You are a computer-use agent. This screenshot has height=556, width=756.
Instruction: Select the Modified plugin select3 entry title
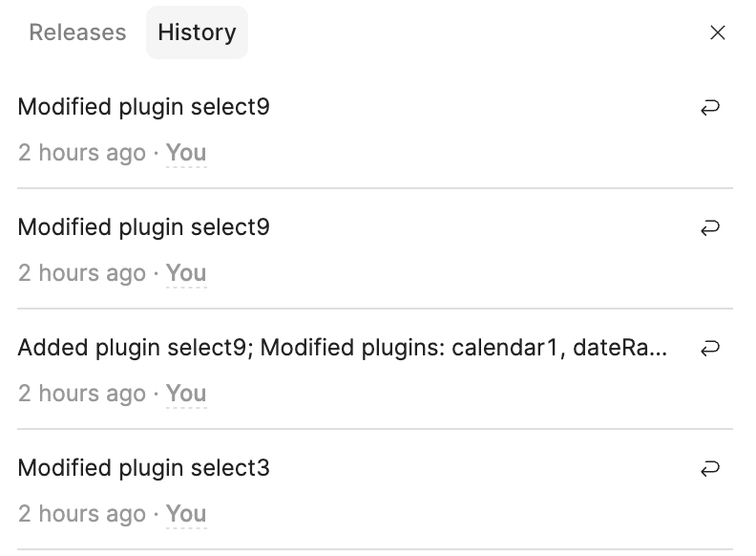(143, 468)
